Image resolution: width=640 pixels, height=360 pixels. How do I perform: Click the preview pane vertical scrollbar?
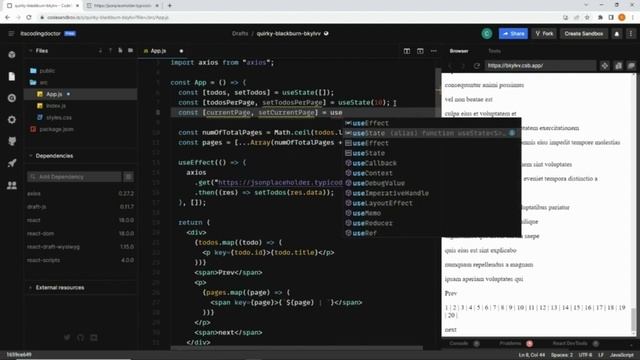click(x=633, y=320)
